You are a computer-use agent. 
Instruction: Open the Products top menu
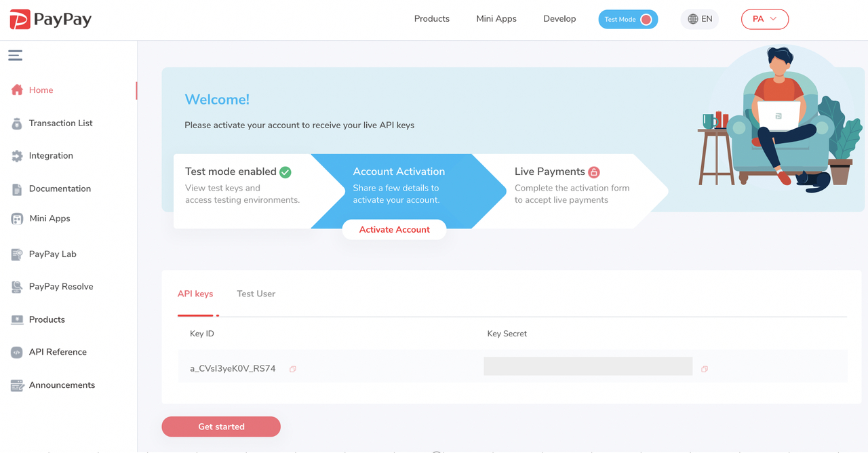[x=432, y=19]
